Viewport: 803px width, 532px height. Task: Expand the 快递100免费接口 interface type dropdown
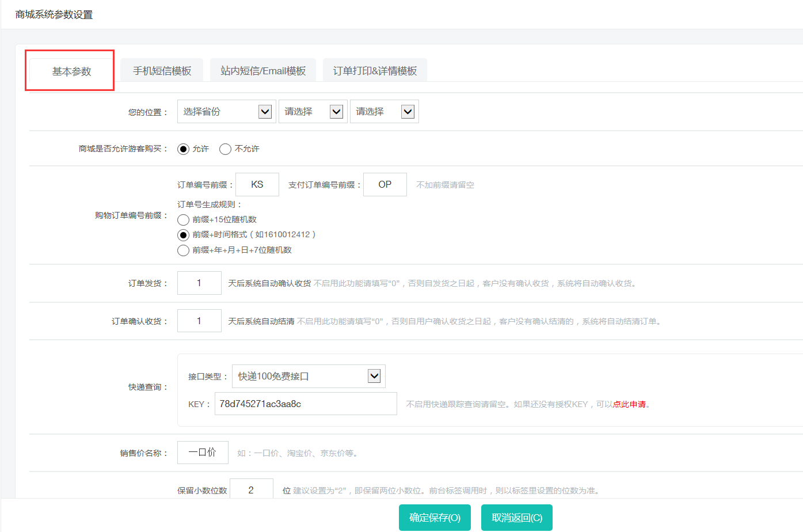point(309,377)
